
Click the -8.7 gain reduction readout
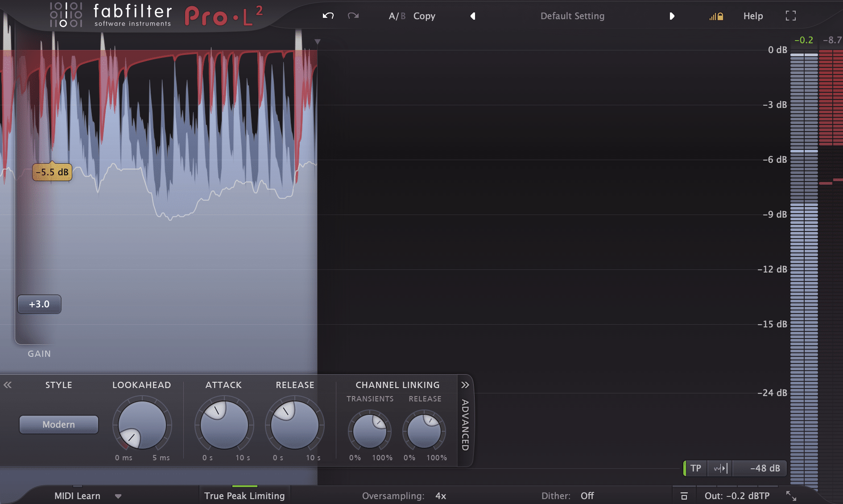(832, 40)
